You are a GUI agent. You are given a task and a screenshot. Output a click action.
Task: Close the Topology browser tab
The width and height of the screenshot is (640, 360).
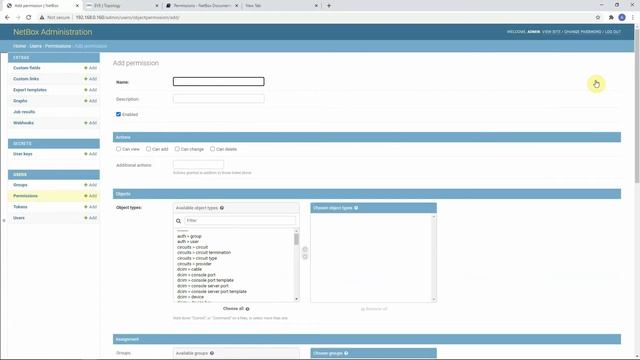click(x=157, y=6)
